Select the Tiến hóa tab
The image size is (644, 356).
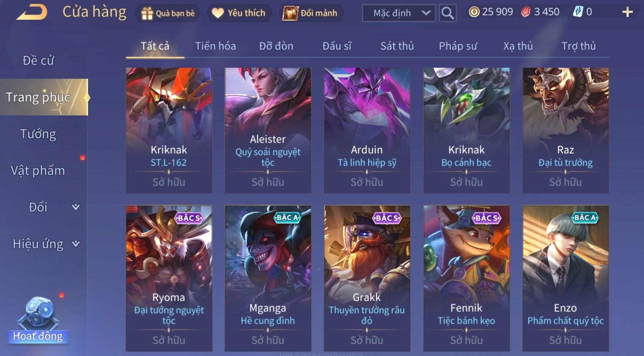216,46
